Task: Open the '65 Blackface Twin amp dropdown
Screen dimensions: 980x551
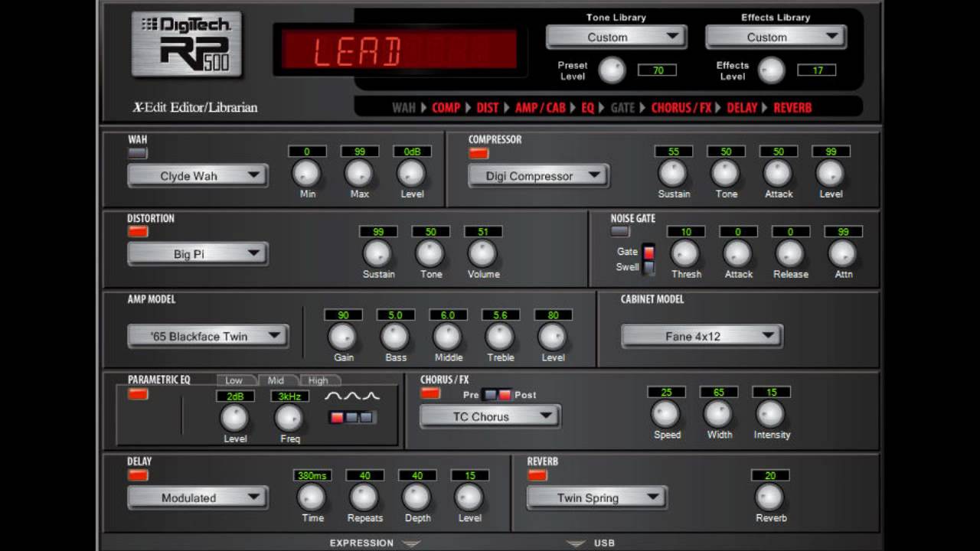Action: 207,336
